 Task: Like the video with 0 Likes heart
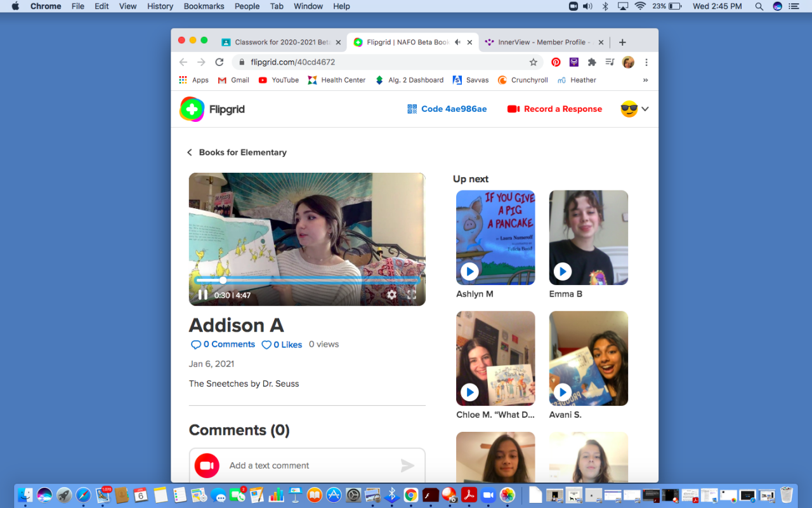pyautogui.click(x=282, y=345)
